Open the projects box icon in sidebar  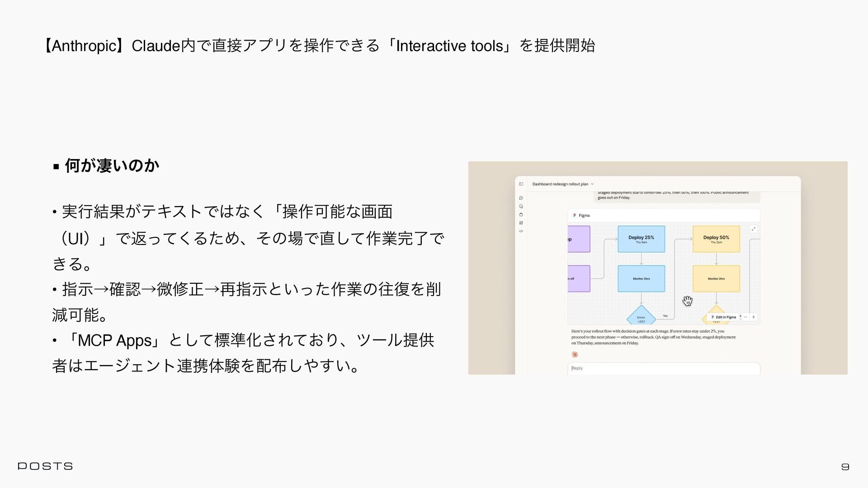(521, 214)
